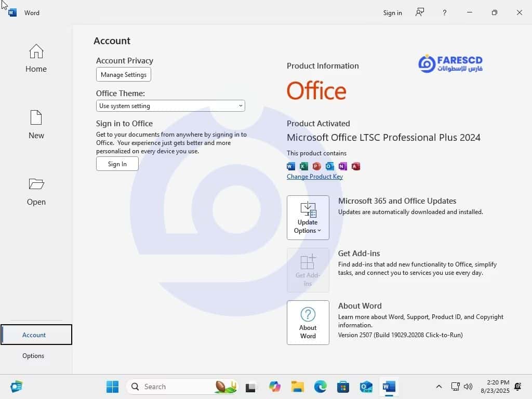Launch Copilot from taskbar
This screenshot has height=399, width=532.
(274, 387)
